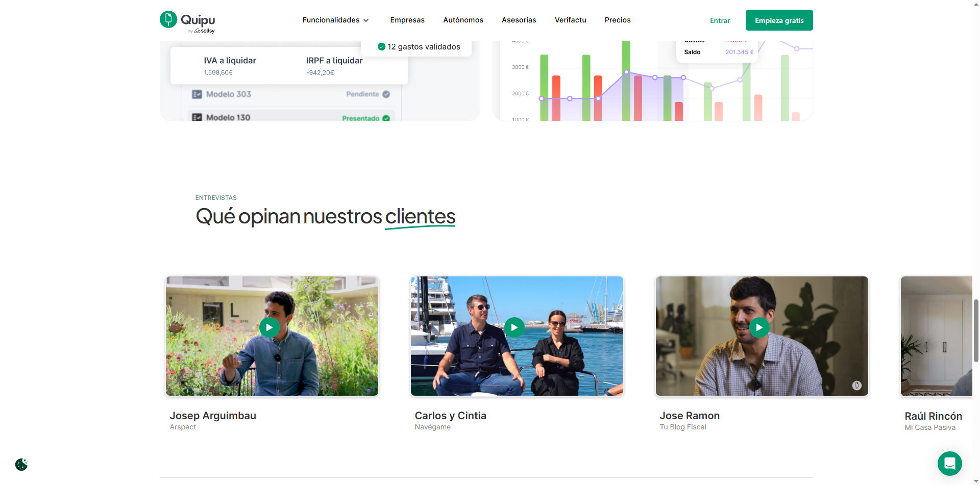Open the Asesorías section

tap(519, 20)
